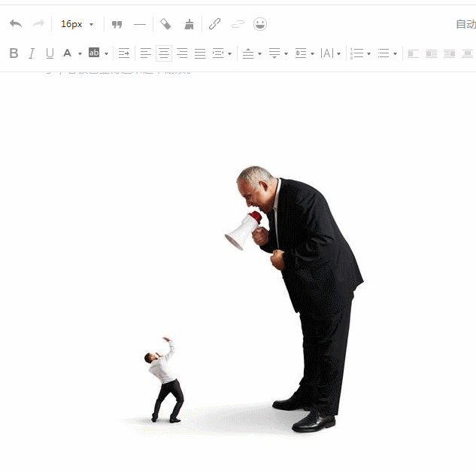Expand the font color dropdown arrow
The height and width of the screenshot is (471, 476).
[x=80, y=53]
